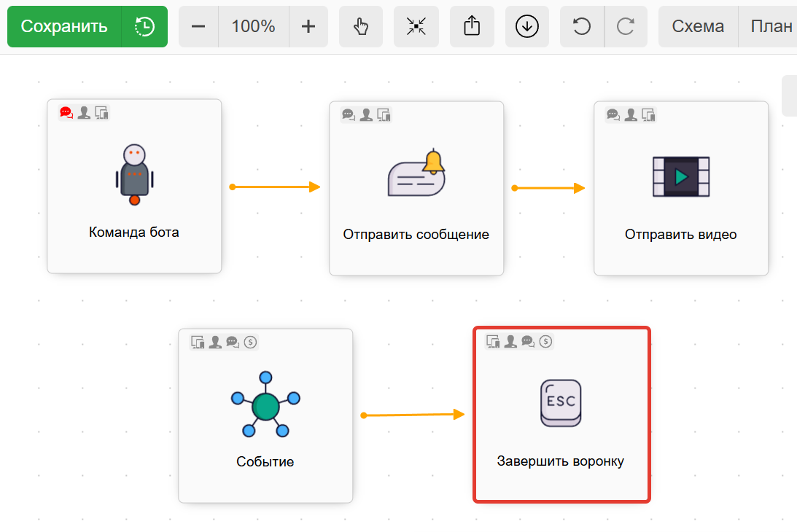Select the Отправить видео film block
The image size is (797, 532).
tap(681, 188)
